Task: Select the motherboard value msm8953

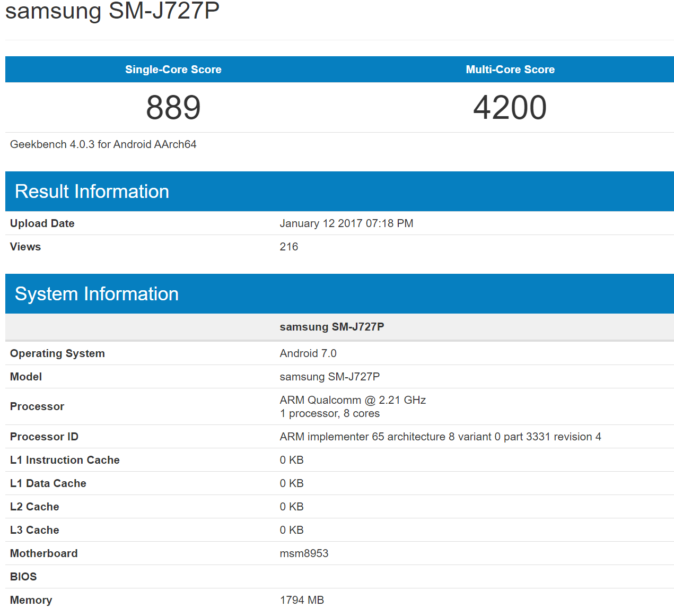Action: (x=304, y=553)
